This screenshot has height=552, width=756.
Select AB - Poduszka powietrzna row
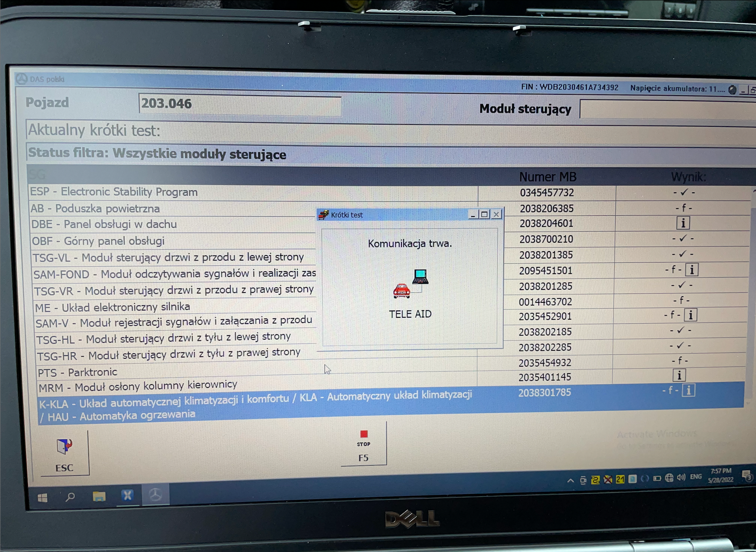coord(95,209)
